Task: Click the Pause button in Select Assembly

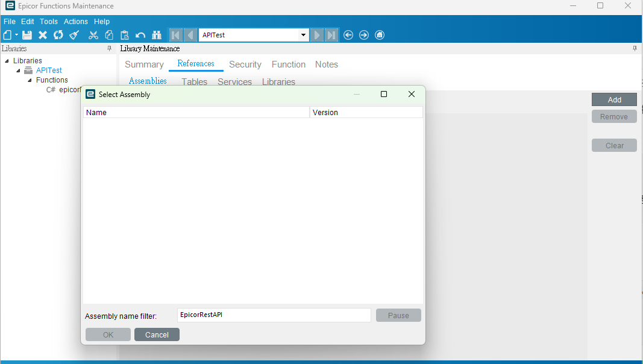Action: 398,315
